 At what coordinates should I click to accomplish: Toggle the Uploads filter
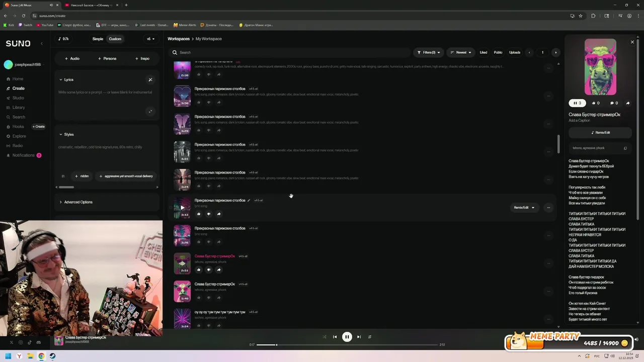pyautogui.click(x=515, y=52)
